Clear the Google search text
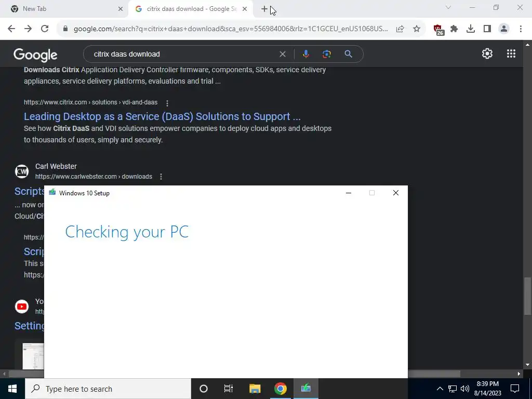The image size is (532, 399). 282,54
